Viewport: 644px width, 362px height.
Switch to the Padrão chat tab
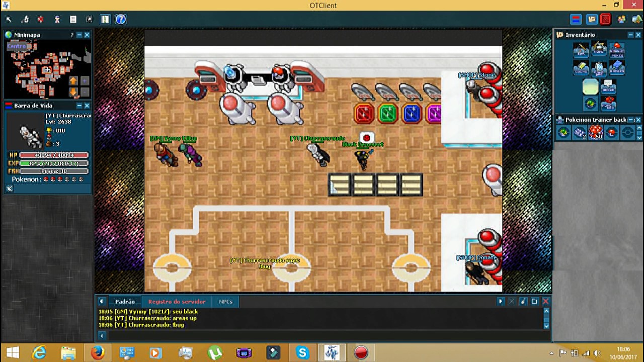(125, 302)
